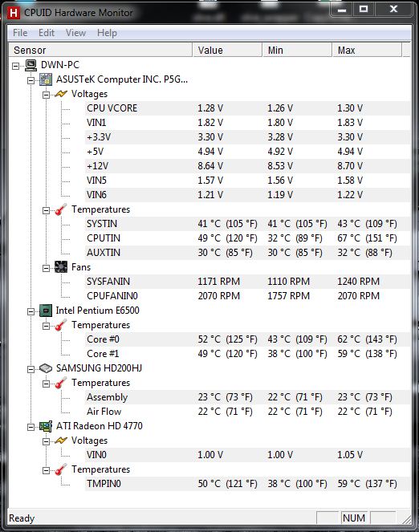
Task: Click the ASUSTeK motherboard chip icon
Action: (46, 79)
